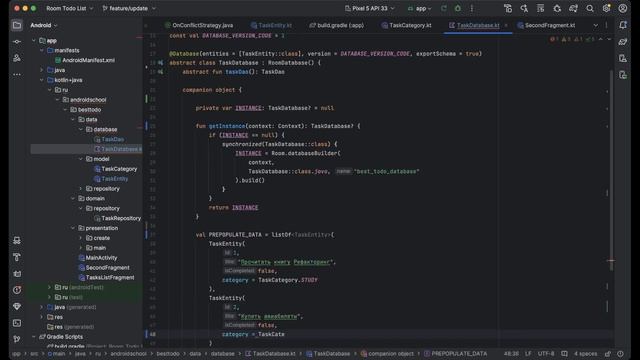
Task: Open the account profile icon
Action: tap(623, 8)
